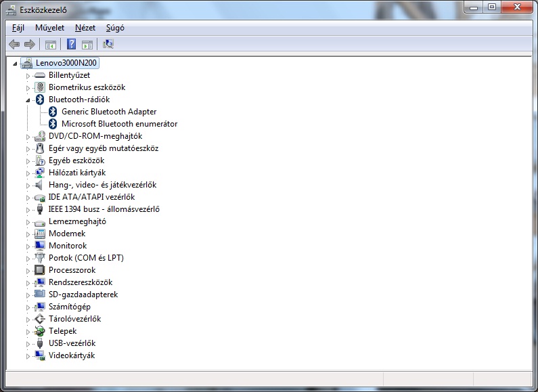The image size is (538, 392).
Task: Click the SD host adapter icon
Action: pos(40,295)
